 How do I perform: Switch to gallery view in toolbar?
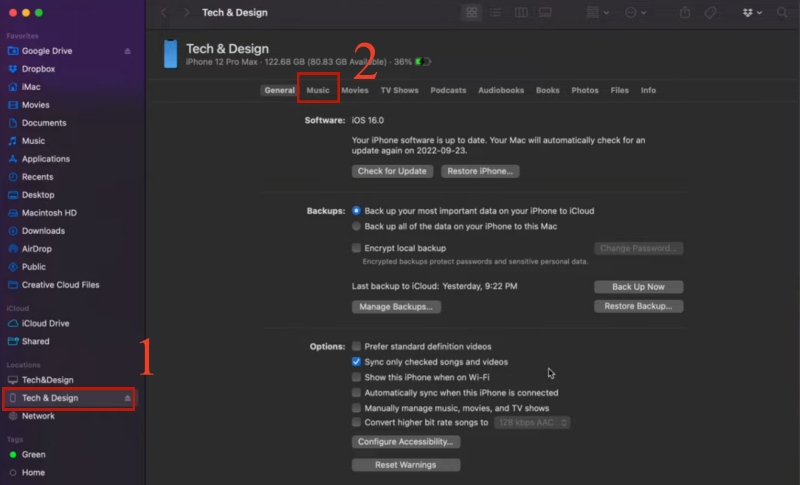[545, 12]
